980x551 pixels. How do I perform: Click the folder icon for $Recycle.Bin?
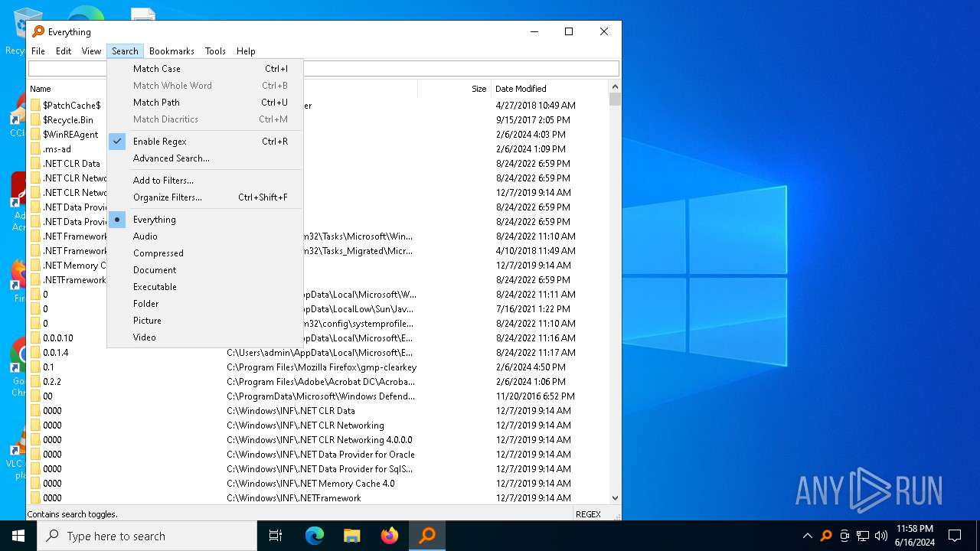(x=35, y=119)
